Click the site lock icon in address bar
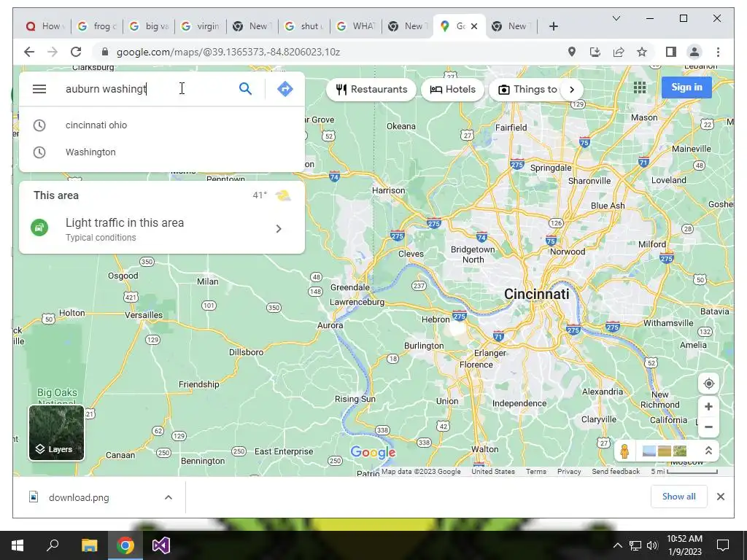 pyautogui.click(x=105, y=52)
